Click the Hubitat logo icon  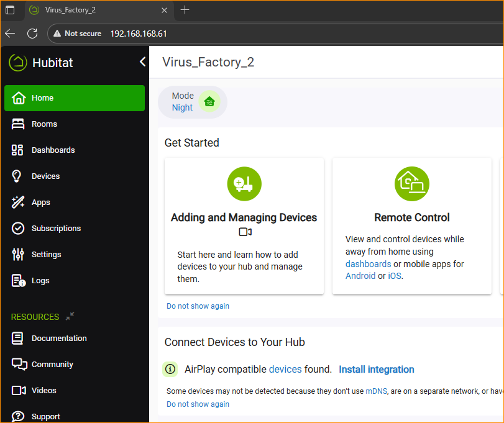(x=18, y=63)
